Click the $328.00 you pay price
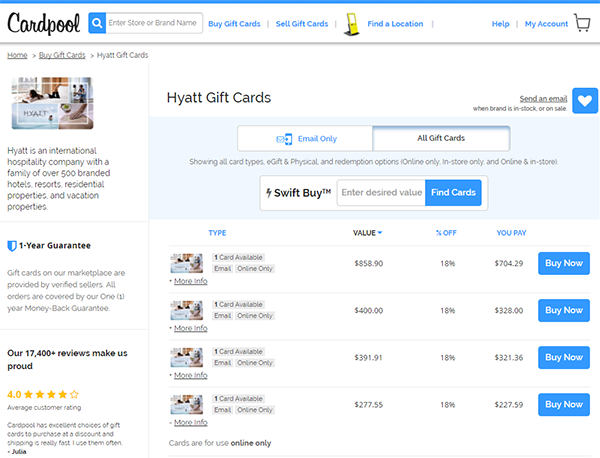This screenshot has height=458, width=600. [x=509, y=310]
